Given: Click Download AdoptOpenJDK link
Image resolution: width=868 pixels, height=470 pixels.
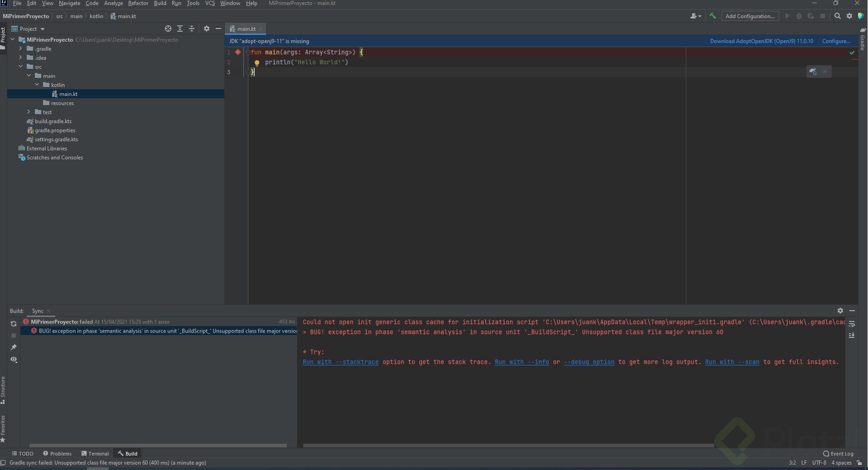Looking at the screenshot, I should (761, 41).
